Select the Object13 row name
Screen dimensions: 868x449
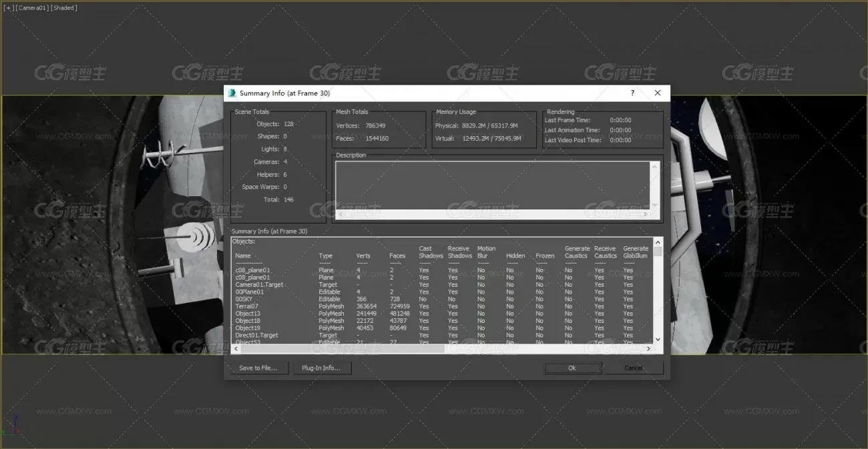(x=248, y=314)
